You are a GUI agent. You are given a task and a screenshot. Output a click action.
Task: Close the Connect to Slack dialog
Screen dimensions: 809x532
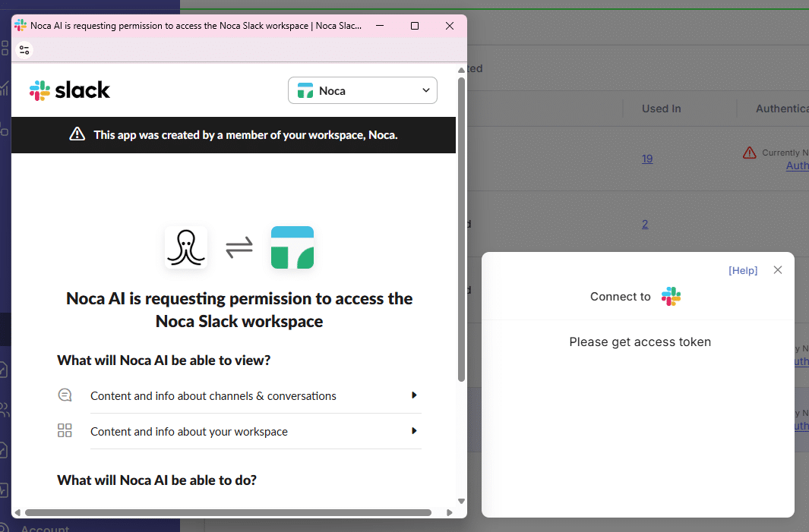tap(778, 270)
